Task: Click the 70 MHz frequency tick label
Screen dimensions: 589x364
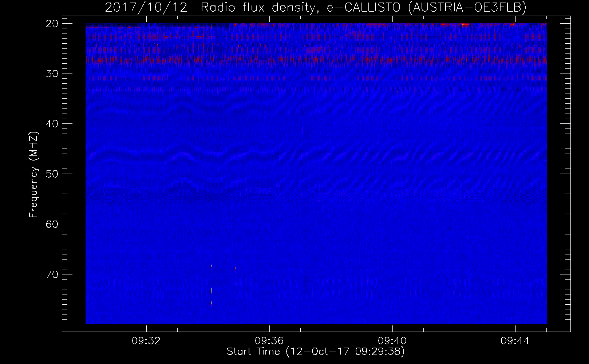Action: (52, 274)
